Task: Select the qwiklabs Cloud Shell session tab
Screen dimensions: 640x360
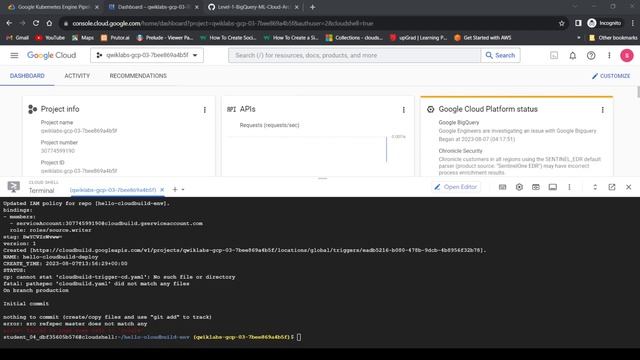Action: pyautogui.click(x=113, y=190)
